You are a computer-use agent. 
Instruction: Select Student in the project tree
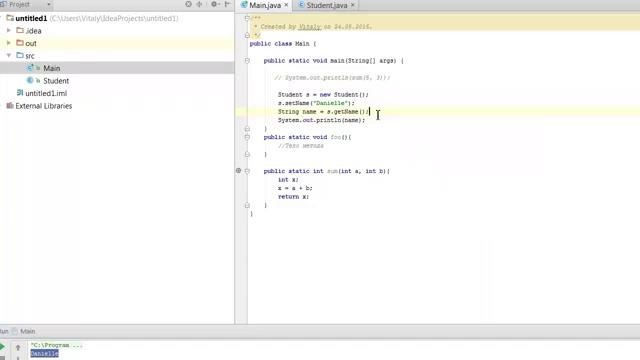point(56,81)
